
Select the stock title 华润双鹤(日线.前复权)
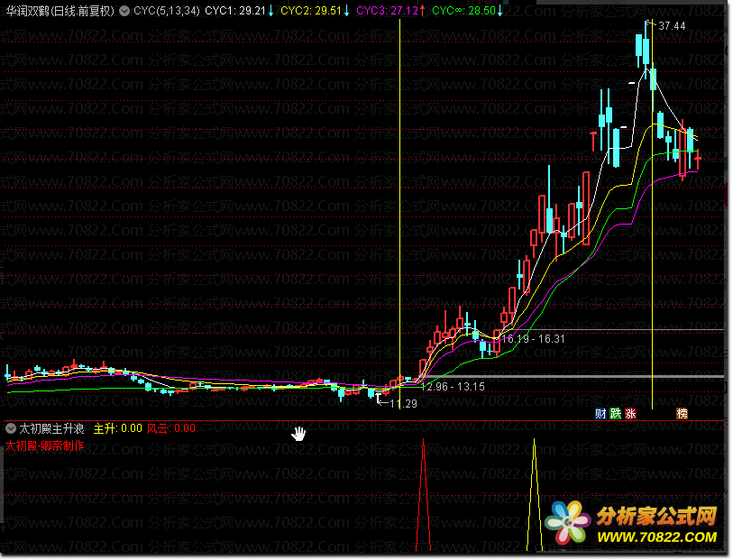click(x=60, y=11)
